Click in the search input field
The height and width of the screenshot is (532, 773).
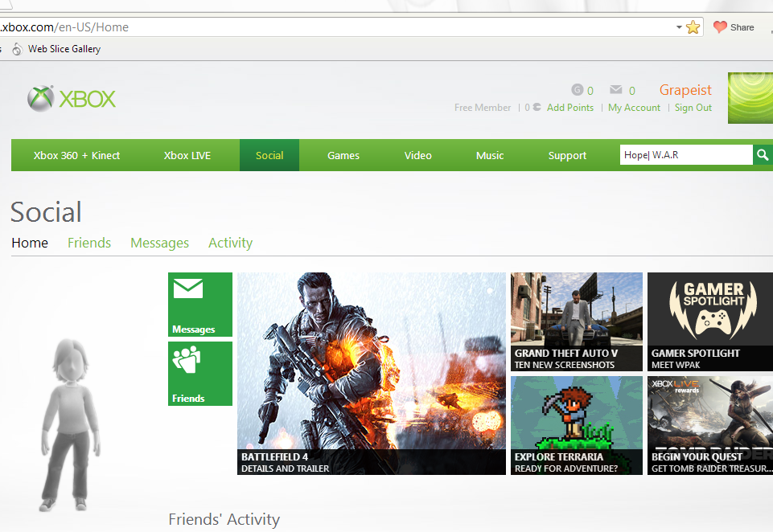coord(686,155)
